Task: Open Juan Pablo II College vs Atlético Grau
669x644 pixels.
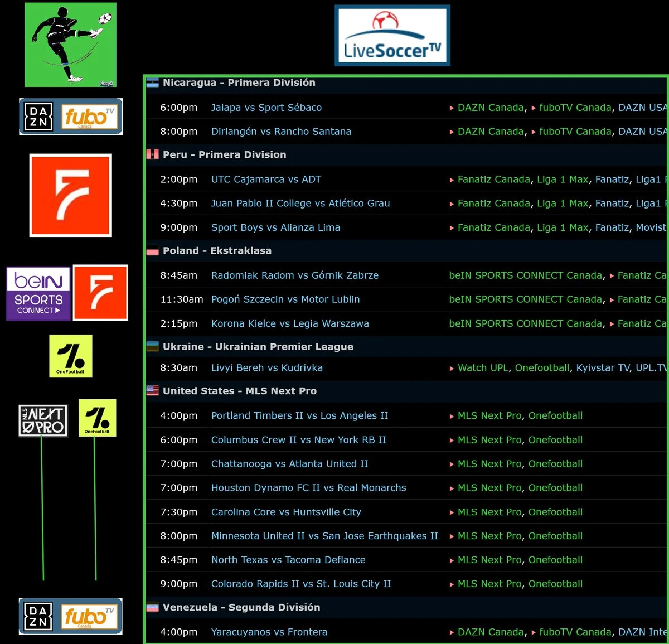Action: point(300,204)
